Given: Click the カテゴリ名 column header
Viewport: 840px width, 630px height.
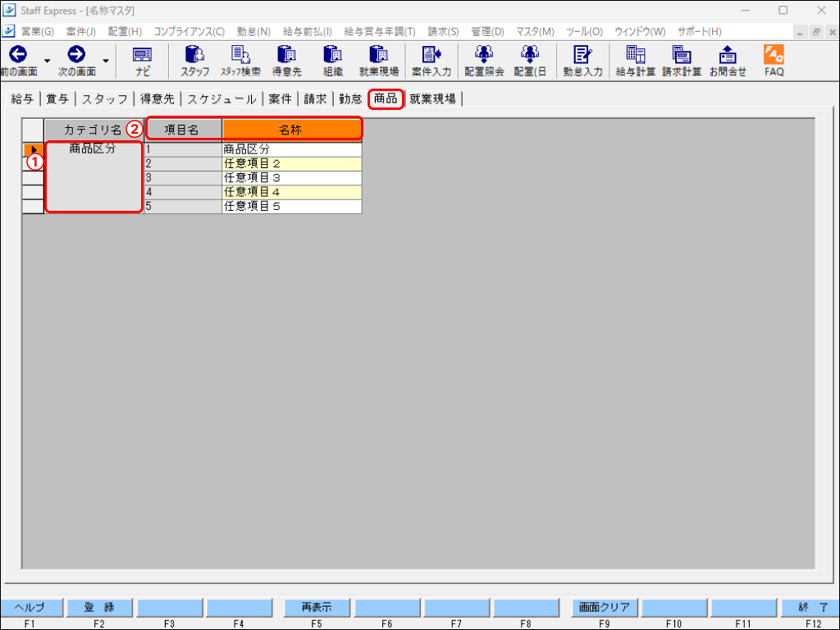Looking at the screenshot, I should pos(94,130).
